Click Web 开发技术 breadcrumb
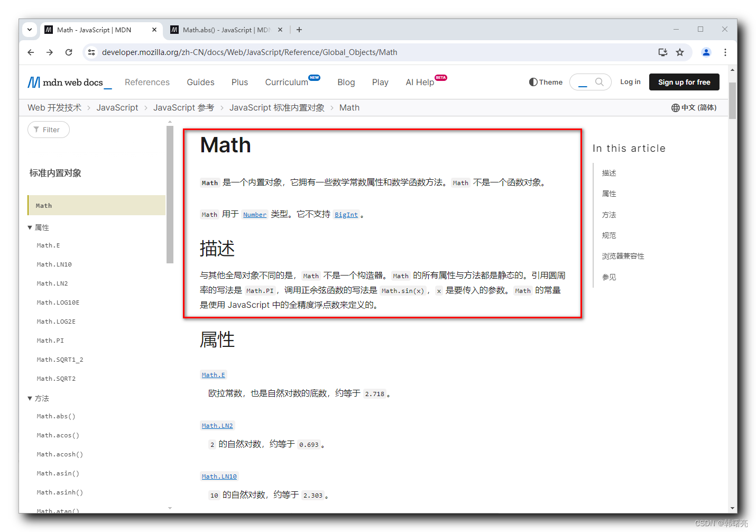The height and width of the screenshot is (532, 756). 54,107
